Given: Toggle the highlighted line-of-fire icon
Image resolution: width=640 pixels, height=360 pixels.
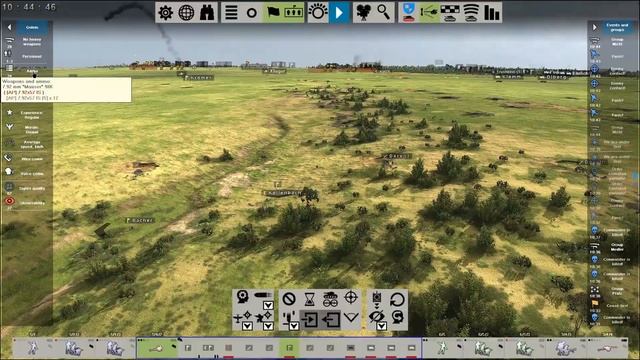Looking at the screenshot, I should [429, 13].
